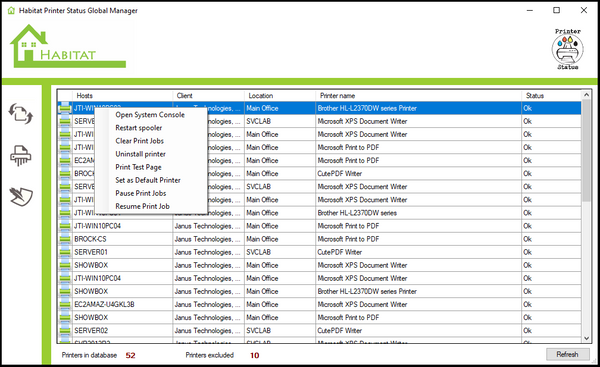
Task: Click the printer icon beside SERVER02 row
Action: click(x=65, y=331)
